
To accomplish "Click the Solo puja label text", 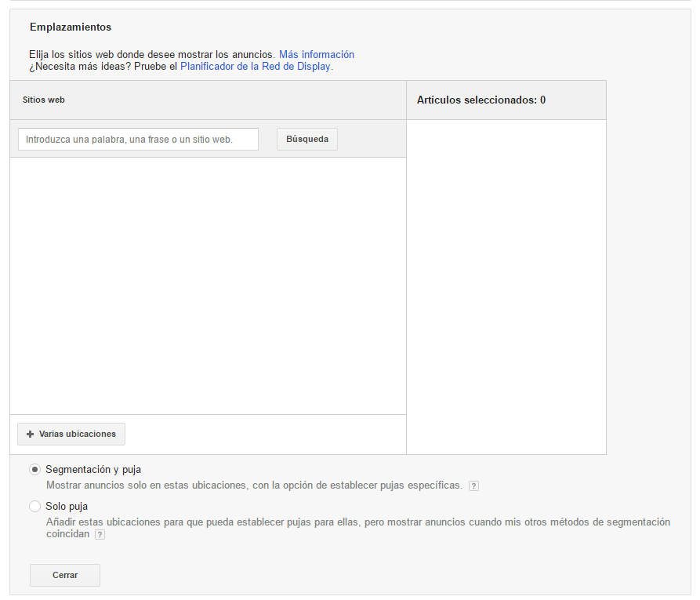I will pyautogui.click(x=67, y=507).
